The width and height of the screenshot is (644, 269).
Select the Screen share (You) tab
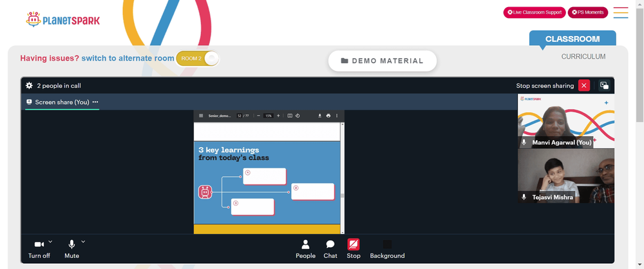62,102
